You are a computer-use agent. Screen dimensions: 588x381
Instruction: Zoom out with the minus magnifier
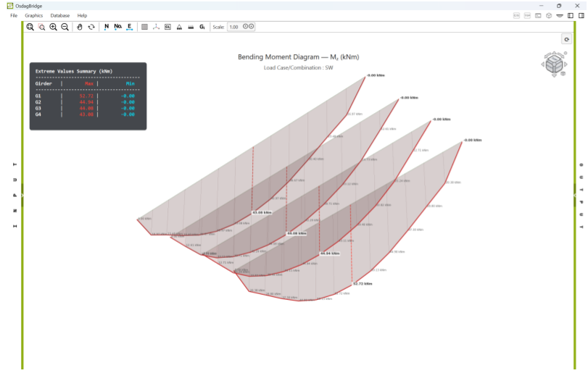[65, 27]
